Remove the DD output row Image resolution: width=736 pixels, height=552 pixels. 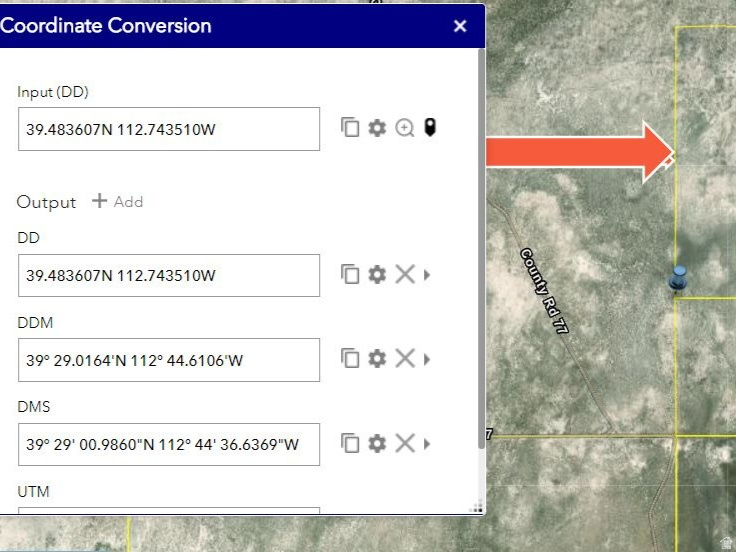click(x=404, y=274)
